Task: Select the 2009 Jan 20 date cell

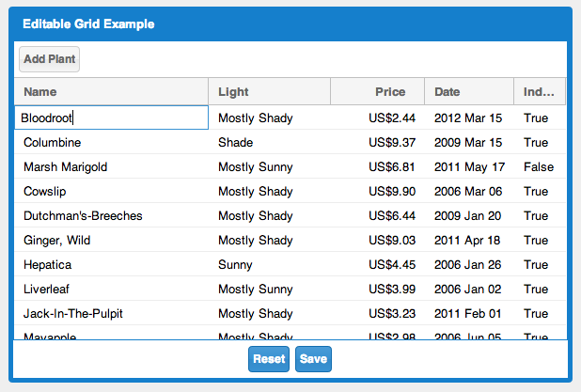Action: [468, 216]
